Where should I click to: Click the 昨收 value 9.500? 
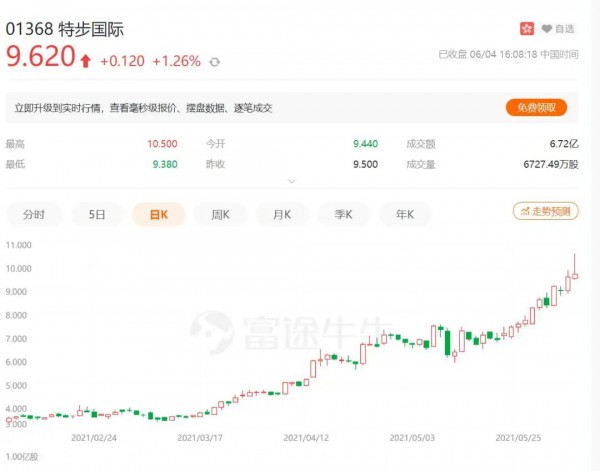coord(365,165)
